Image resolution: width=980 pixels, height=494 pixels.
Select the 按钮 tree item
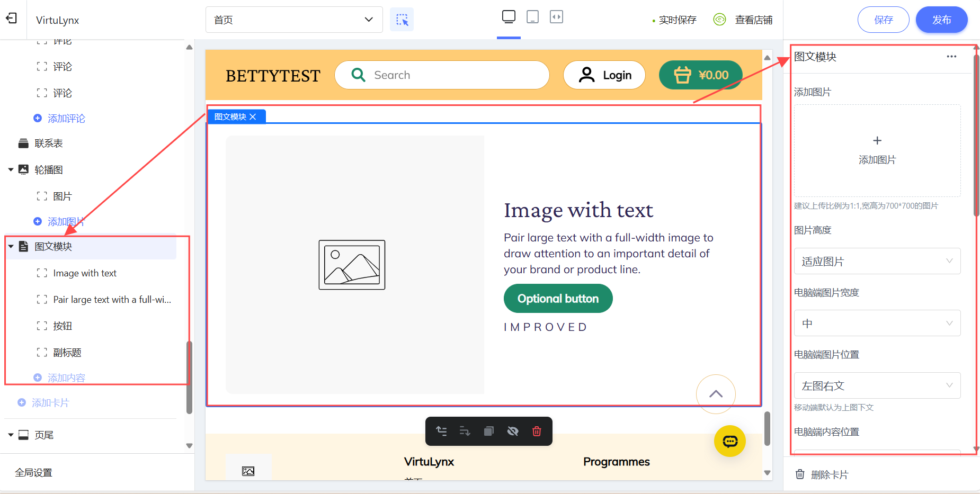pyautogui.click(x=63, y=326)
